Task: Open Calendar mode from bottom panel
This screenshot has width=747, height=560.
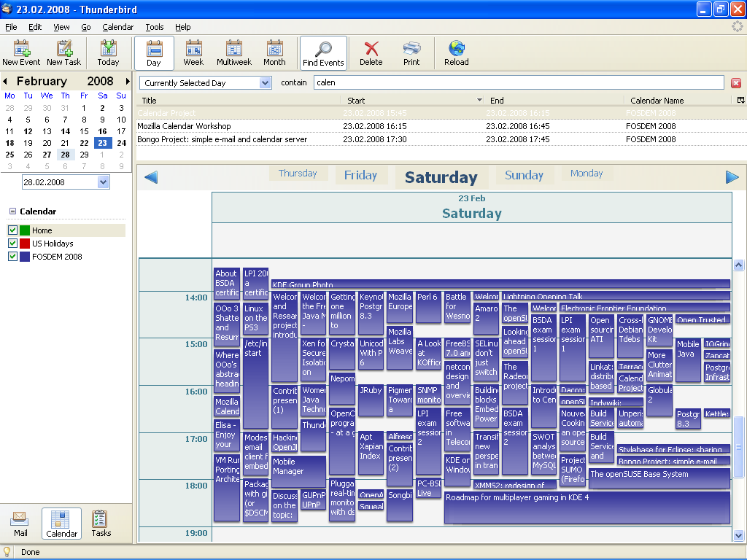Action: click(x=61, y=524)
